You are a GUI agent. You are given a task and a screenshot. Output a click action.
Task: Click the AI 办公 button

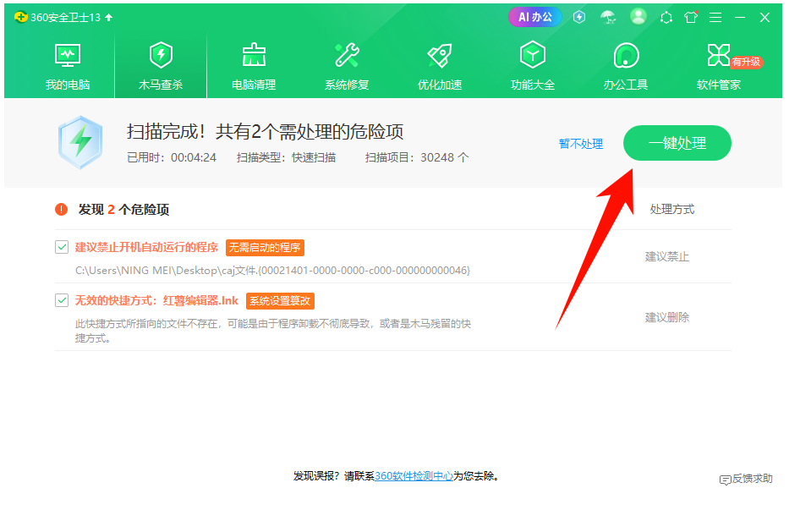pyautogui.click(x=534, y=17)
